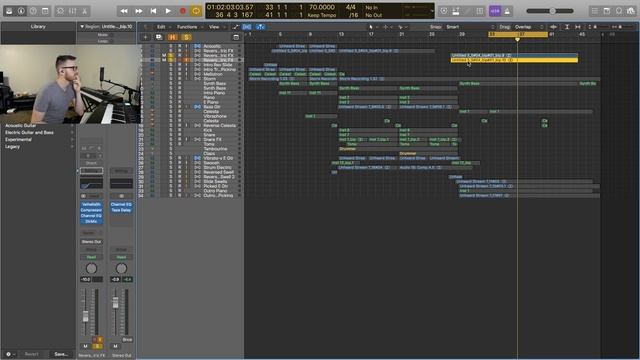Select Legacy library category
The width and height of the screenshot is (640, 360).
click(x=12, y=147)
